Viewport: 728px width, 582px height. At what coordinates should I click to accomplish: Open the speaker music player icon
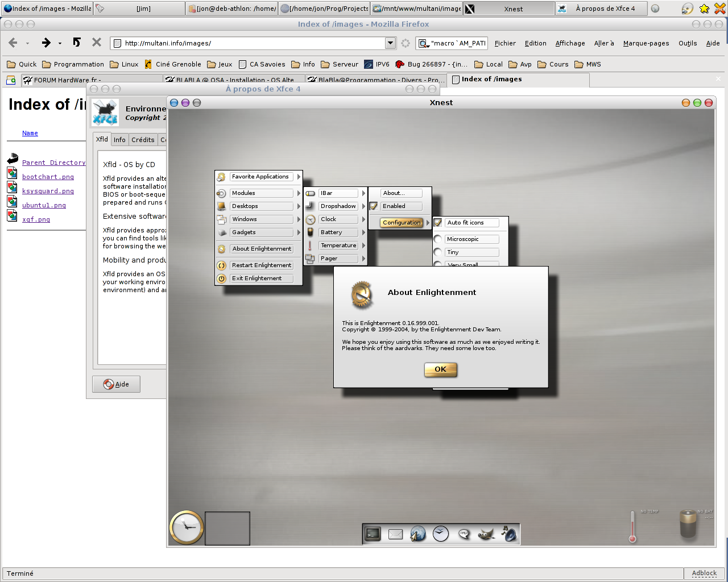(509, 534)
